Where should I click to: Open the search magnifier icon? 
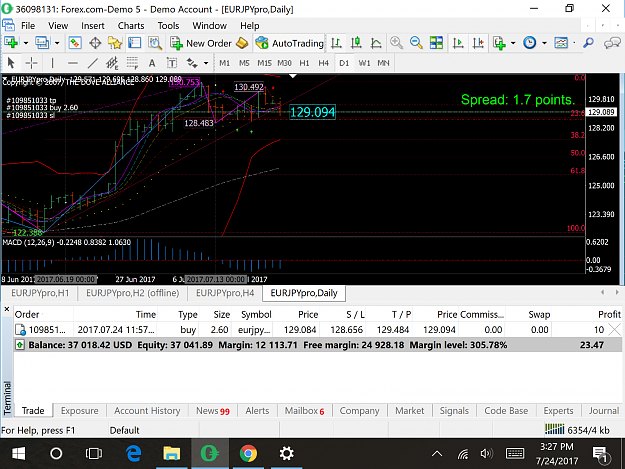pyautogui.click(x=588, y=43)
